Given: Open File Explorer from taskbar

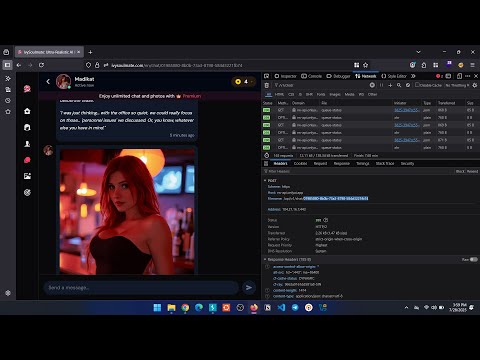Looking at the screenshot, I should 171,307.
